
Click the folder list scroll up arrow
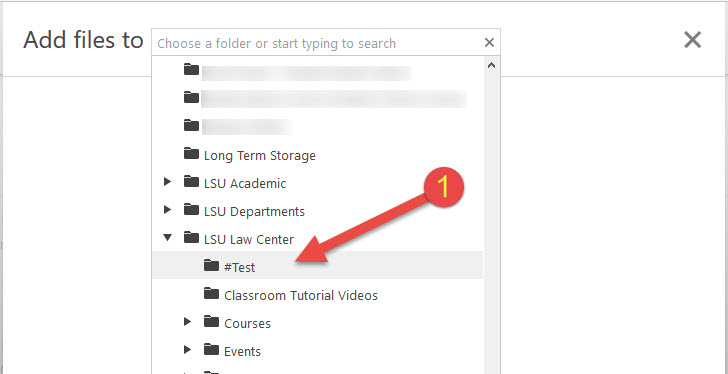pos(491,65)
